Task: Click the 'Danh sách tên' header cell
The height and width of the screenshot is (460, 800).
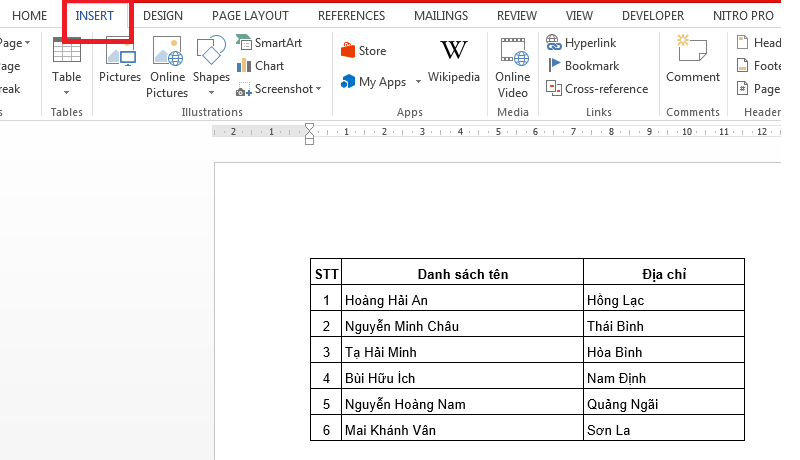Action: [x=462, y=272]
